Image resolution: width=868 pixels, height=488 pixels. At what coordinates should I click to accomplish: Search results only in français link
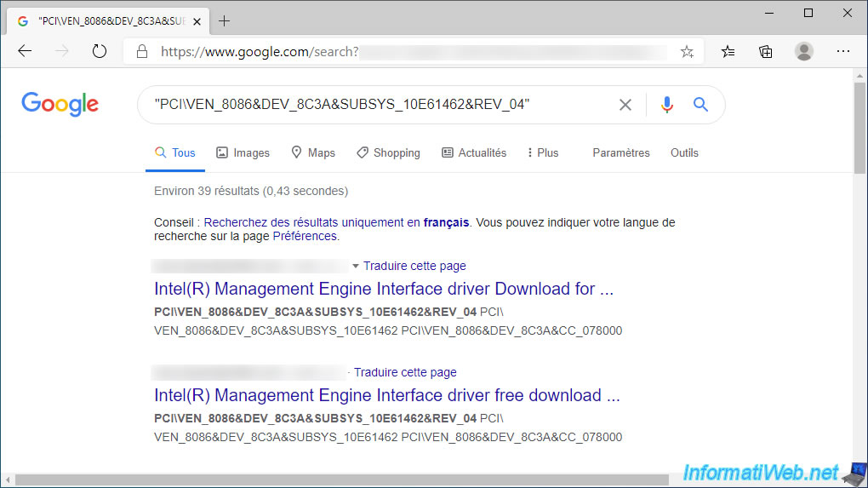(x=336, y=222)
